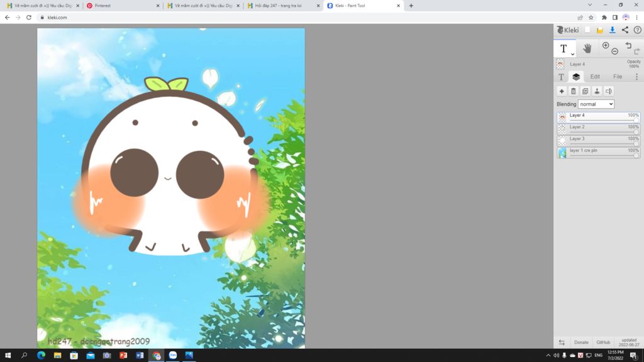Select the Hand pan tool
644x362 pixels.
587,49
